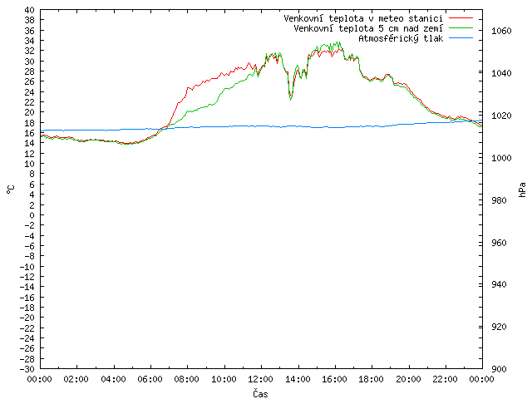Click the blue pressure line near 10:00
532x399 pixels.
click(224, 126)
